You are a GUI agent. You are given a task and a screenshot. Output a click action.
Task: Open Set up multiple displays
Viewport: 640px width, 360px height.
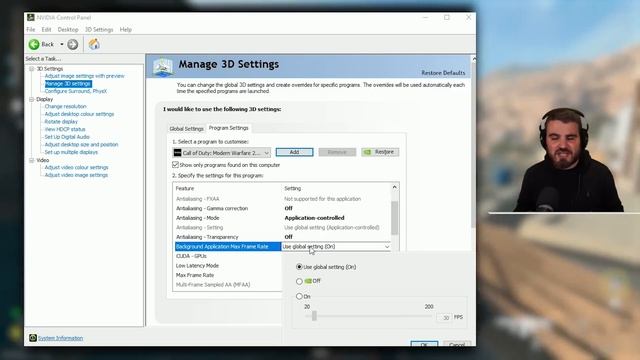point(71,152)
